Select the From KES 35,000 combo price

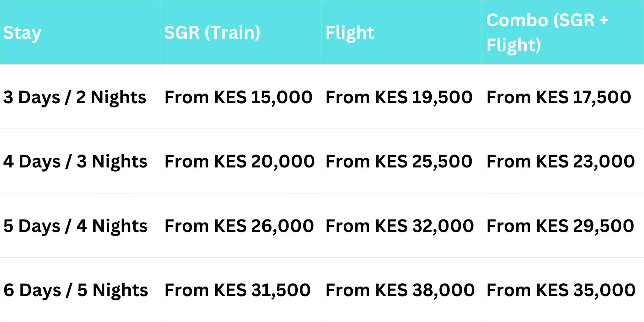pos(561,290)
